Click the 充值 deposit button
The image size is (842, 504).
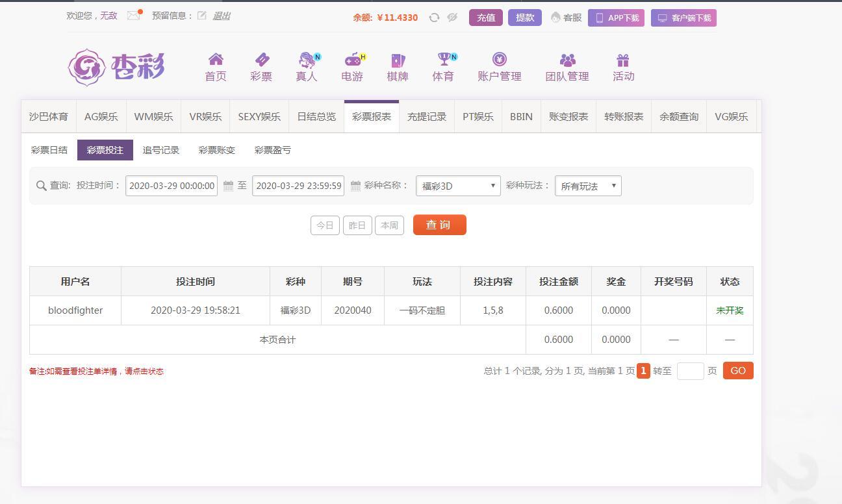click(486, 18)
